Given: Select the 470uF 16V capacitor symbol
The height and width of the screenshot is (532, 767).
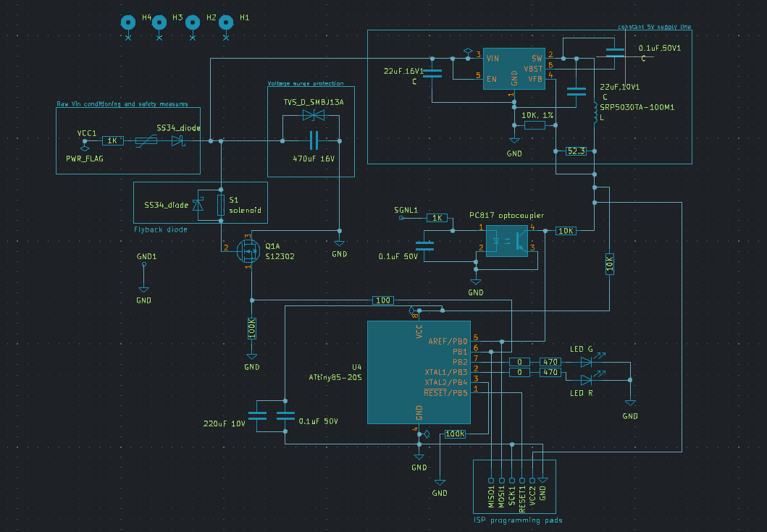Looking at the screenshot, I should tap(314, 141).
